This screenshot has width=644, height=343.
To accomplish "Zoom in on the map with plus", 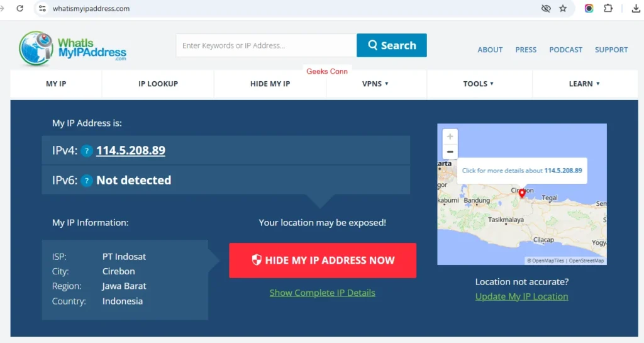I will 450,137.
